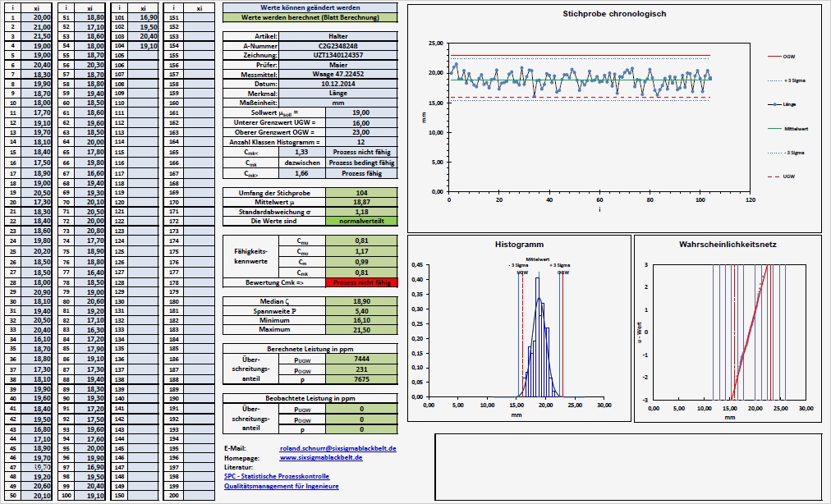Screen dimensions: 831x504
Task: Select the Cmk upper threshold value 1,66
Action: [x=301, y=173]
